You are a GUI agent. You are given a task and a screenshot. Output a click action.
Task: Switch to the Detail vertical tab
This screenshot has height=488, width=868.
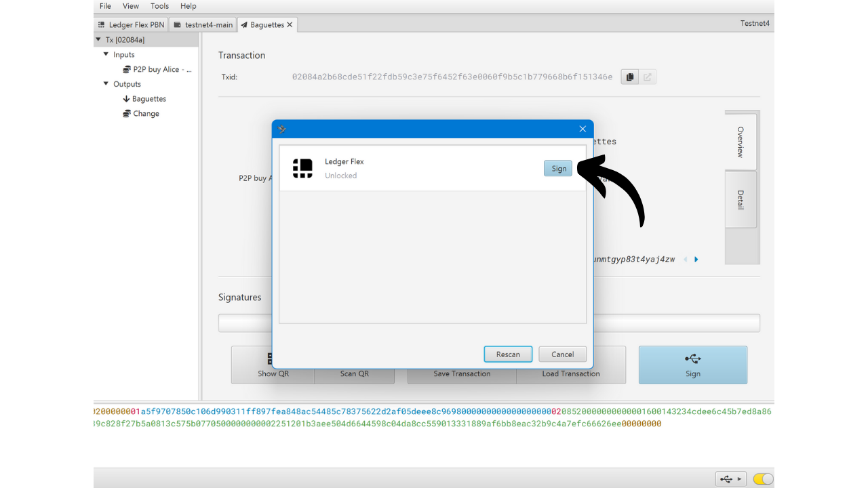coord(741,199)
